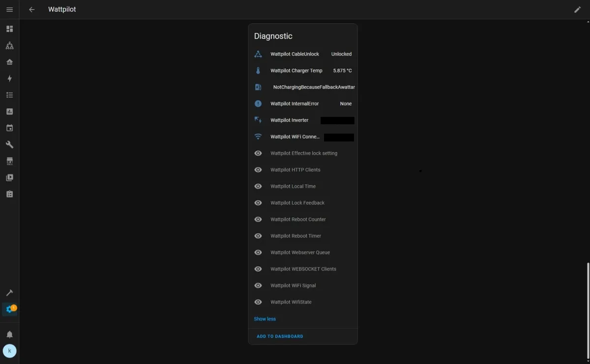Click the NotChargingBecauseFallbackAwattar status text
This screenshot has width=590, height=364.
coord(314,87)
